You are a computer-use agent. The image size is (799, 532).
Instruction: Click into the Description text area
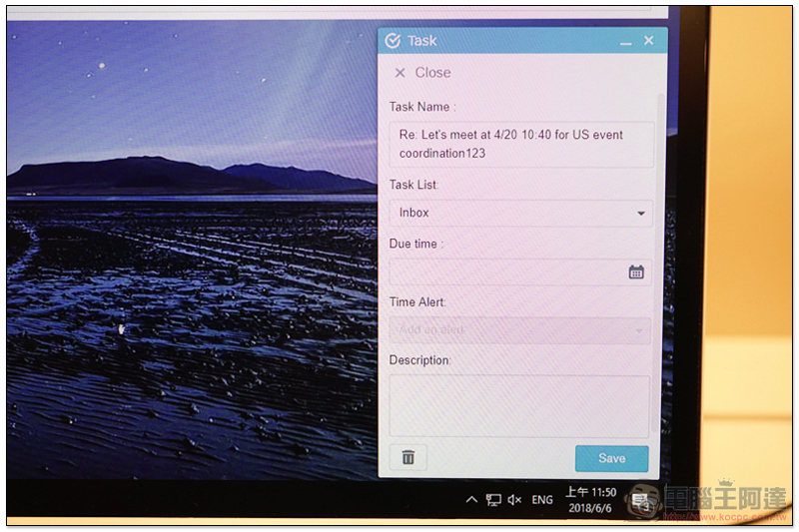point(519,406)
